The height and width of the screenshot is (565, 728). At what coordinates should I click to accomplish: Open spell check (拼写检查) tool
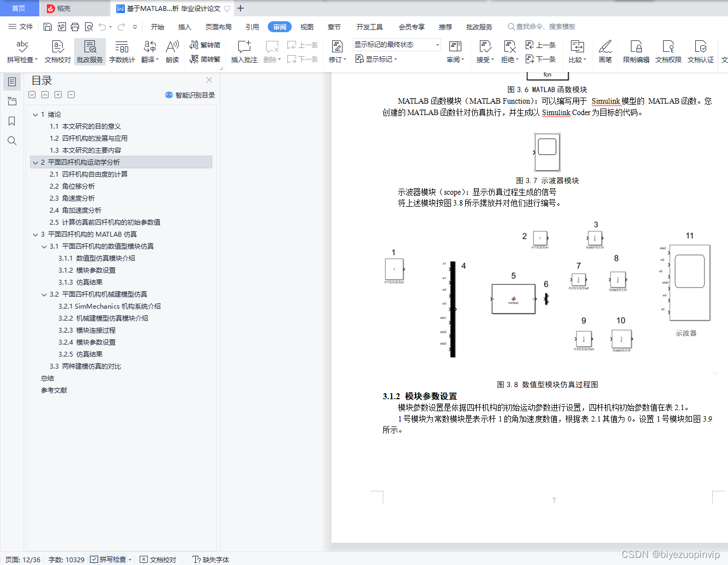click(x=22, y=52)
